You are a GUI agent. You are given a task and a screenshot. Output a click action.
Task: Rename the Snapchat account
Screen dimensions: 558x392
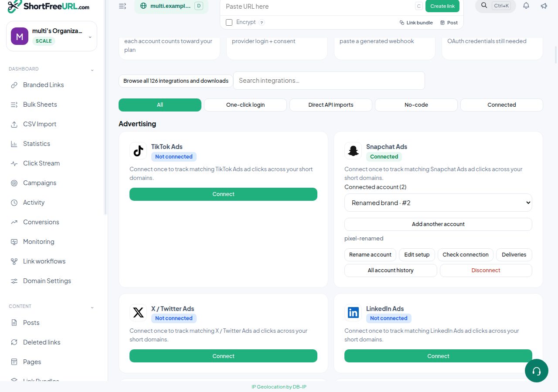370,255
